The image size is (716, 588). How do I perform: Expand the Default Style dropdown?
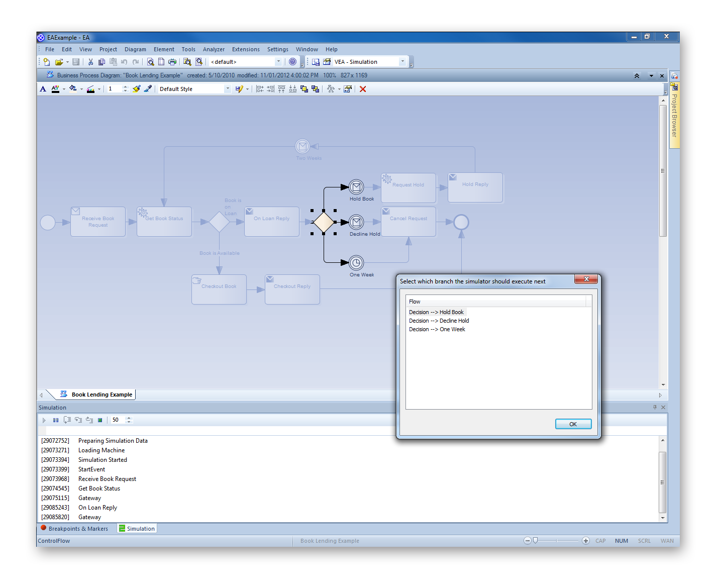(228, 89)
